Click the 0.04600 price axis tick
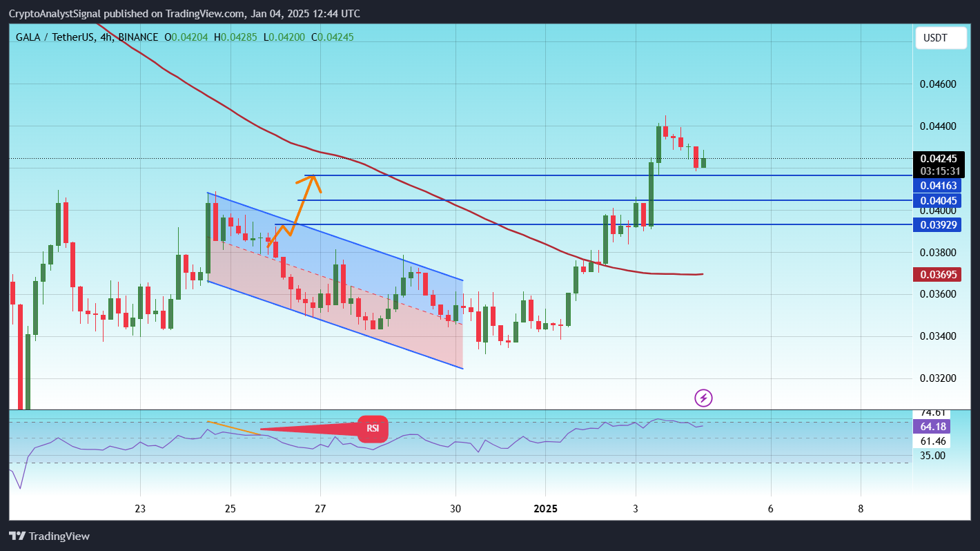 click(x=938, y=84)
